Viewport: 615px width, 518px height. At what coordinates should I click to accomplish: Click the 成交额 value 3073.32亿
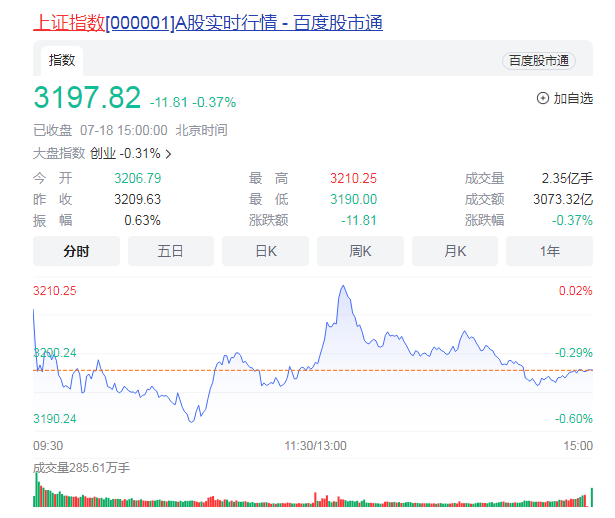coord(560,199)
